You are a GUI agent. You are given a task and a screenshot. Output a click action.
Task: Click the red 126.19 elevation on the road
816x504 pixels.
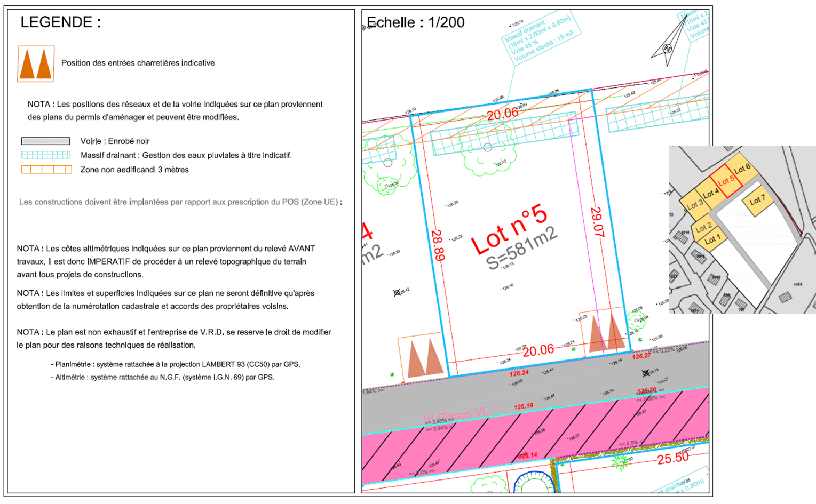(523, 406)
